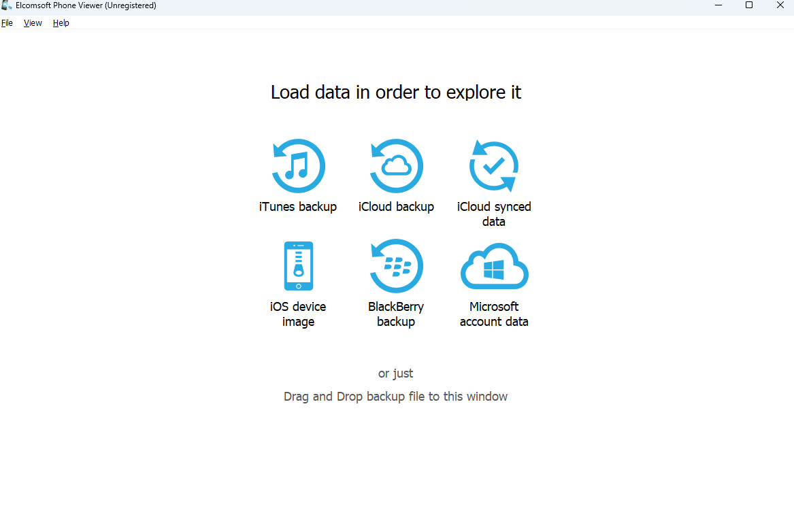Click the "Load data in order to explore it" heading

pyautogui.click(x=396, y=92)
